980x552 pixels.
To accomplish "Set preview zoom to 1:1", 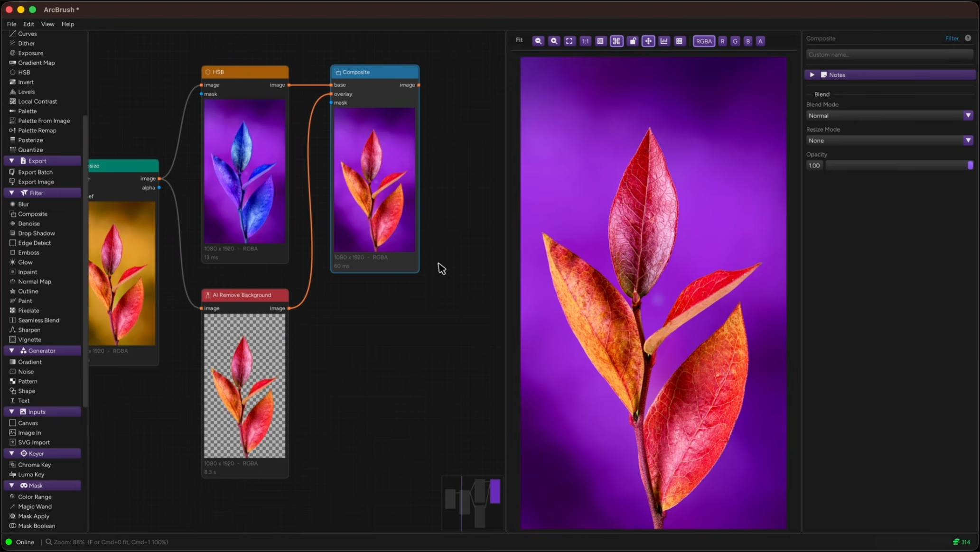I will tap(585, 41).
